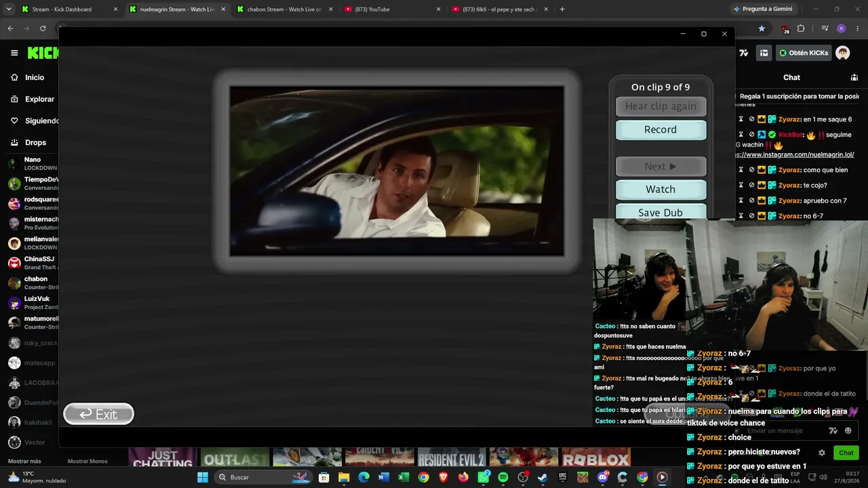The image size is (868, 488).
Task: Click the Hear clip again button
Action: [660, 106]
